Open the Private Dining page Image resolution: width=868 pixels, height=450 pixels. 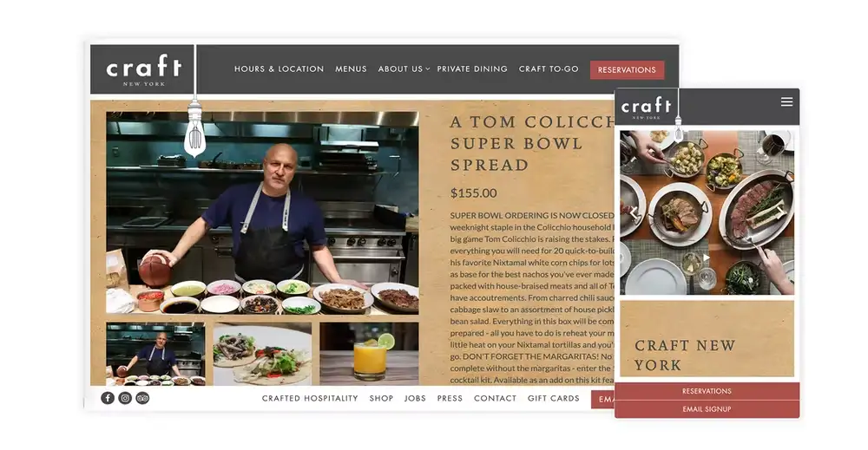tap(472, 69)
